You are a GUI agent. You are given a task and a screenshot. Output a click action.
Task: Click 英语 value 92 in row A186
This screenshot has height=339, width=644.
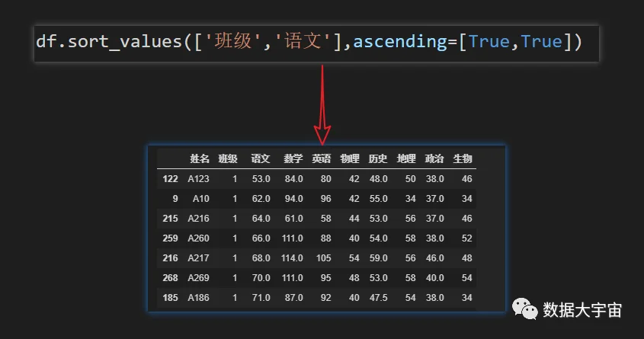[x=326, y=298]
